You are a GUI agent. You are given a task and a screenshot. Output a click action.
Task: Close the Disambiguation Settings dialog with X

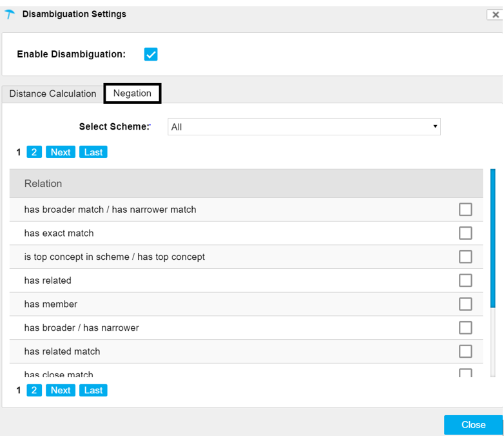(496, 15)
